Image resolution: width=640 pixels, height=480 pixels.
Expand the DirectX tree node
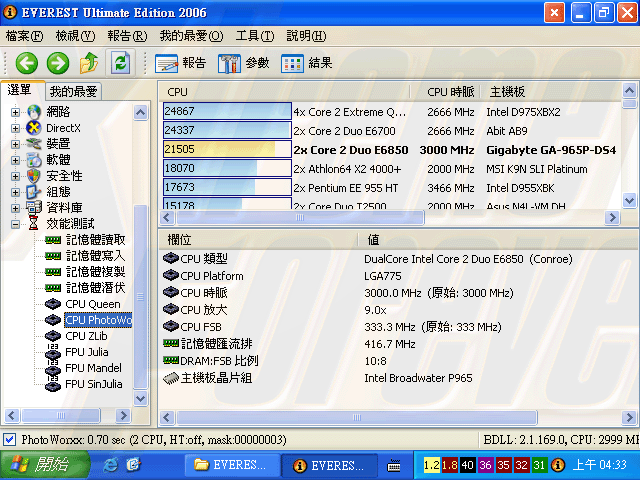pyautogui.click(x=15, y=128)
